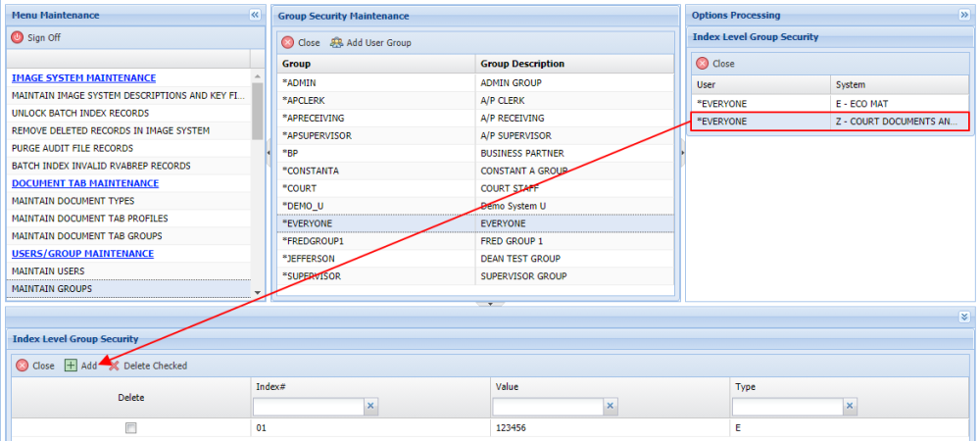This screenshot has width=980, height=441.
Task: Click the System column header
Action: point(900,84)
